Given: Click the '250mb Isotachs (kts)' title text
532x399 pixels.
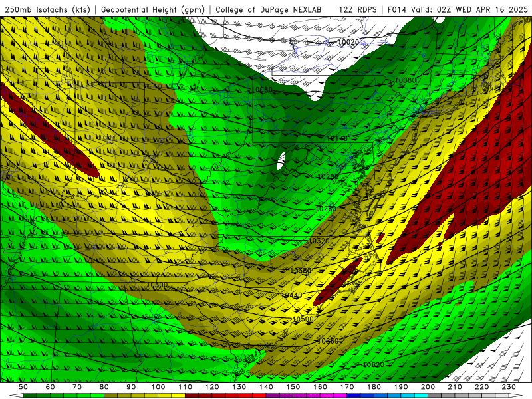Looking at the screenshot, I should pyautogui.click(x=47, y=10).
